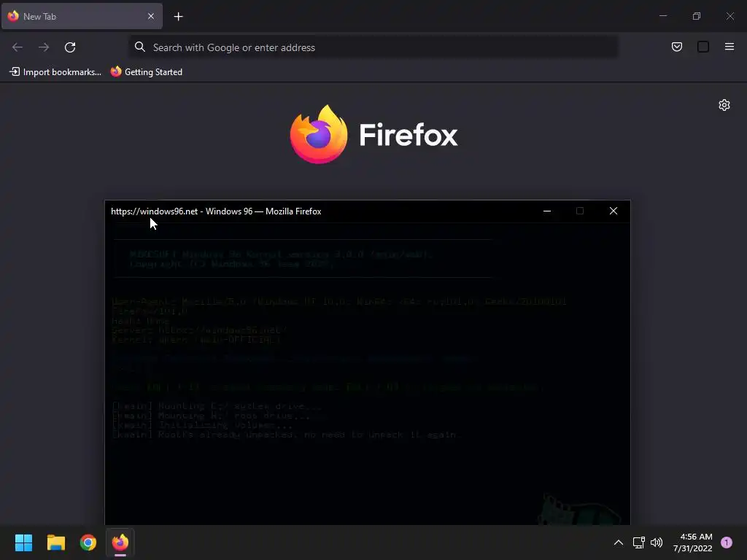The width and height of the screenshot is (747, 560).
Task: Maximize the Windows 96 popup window
Action: (580, 211)
